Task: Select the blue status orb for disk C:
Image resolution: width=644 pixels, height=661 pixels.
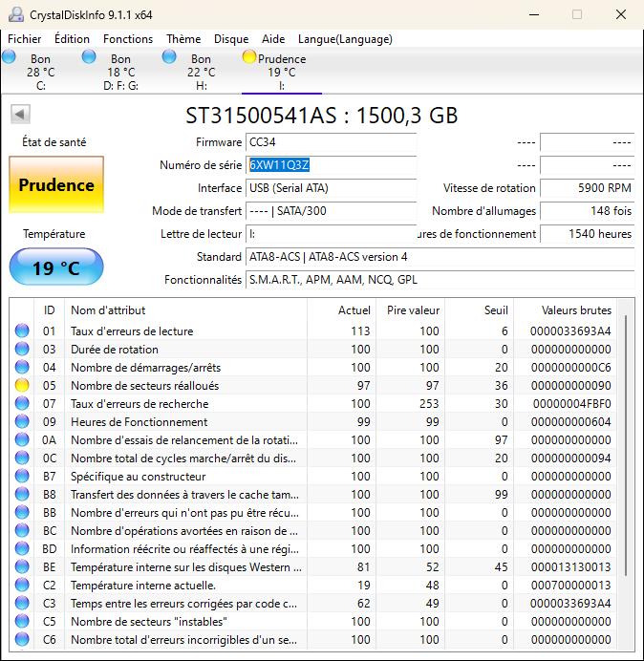Action: pyautogui.click(x=10, y=57)
